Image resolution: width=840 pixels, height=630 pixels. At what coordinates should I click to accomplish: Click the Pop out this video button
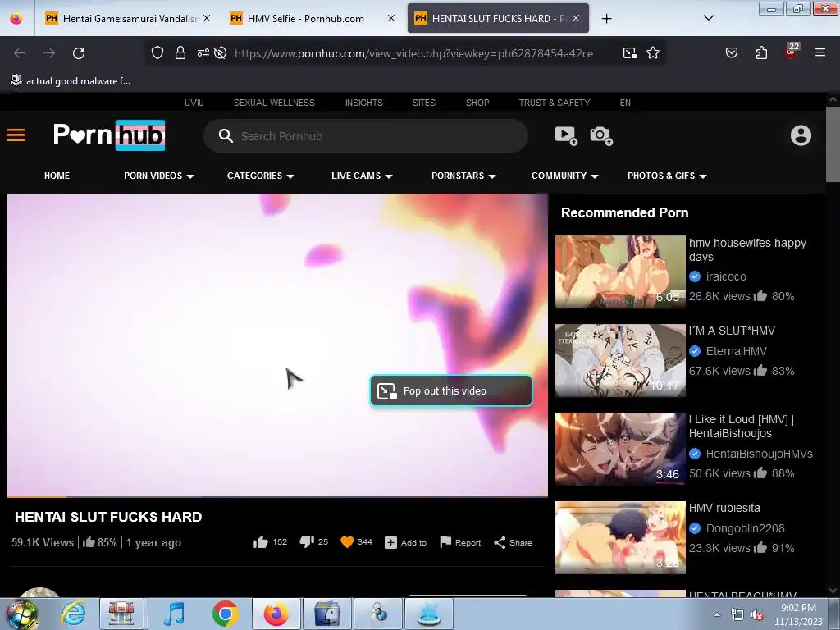pos(451,391)
